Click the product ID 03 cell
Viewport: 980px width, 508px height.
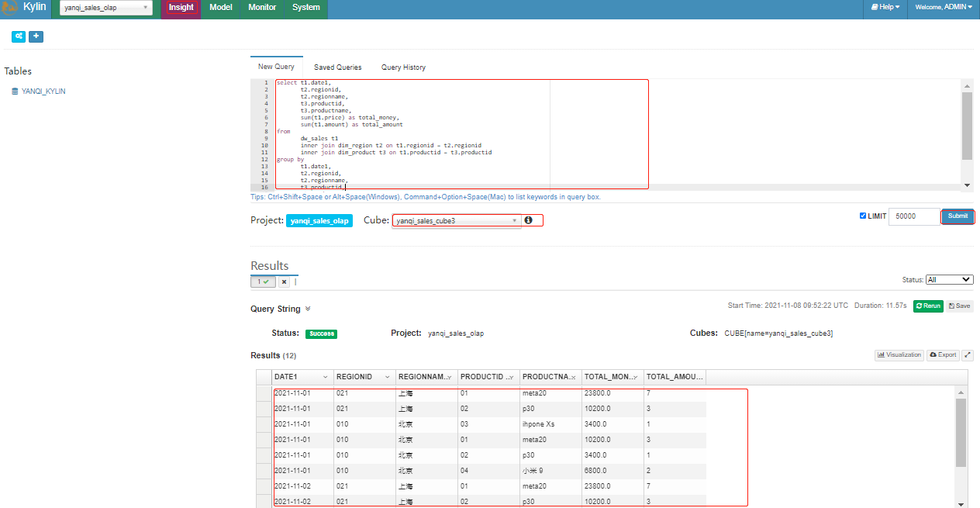tap(488, 424)
